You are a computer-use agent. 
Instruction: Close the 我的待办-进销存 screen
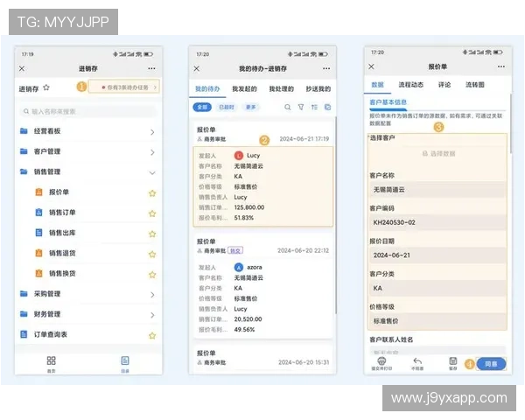(x=197, y=68)
